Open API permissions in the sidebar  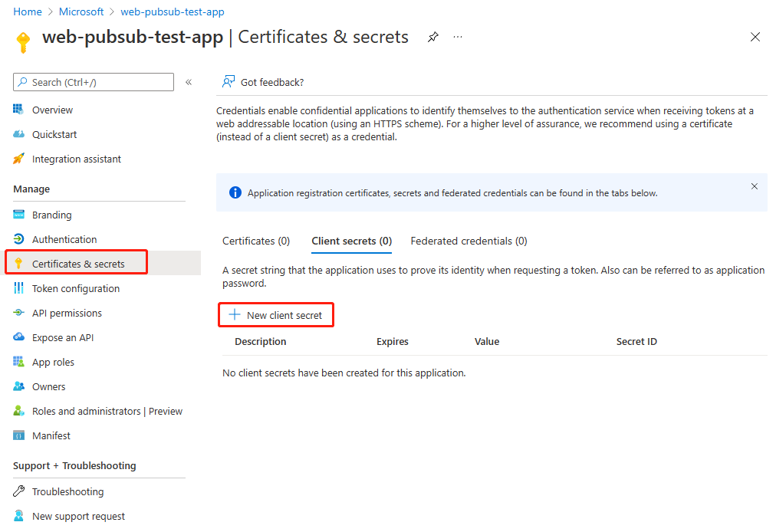click(67, 313)
